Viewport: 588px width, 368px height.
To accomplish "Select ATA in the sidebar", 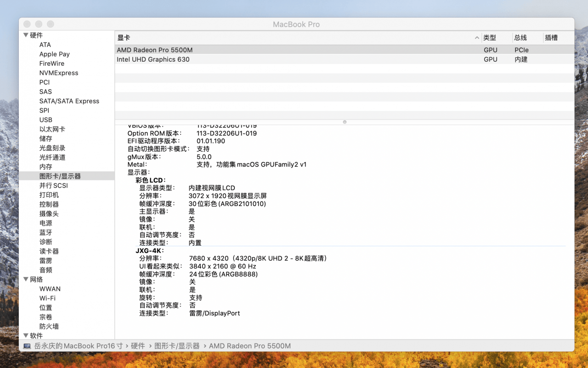I will point(45,45).
